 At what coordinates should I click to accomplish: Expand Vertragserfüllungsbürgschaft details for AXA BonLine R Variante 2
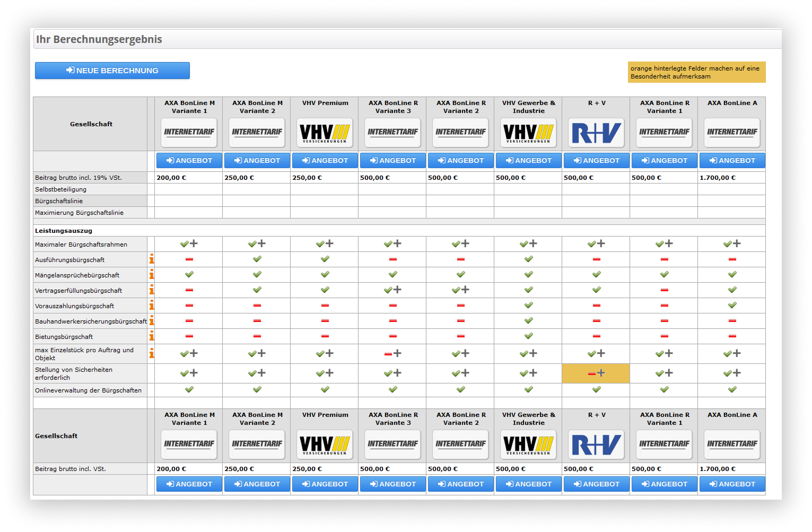466,290
